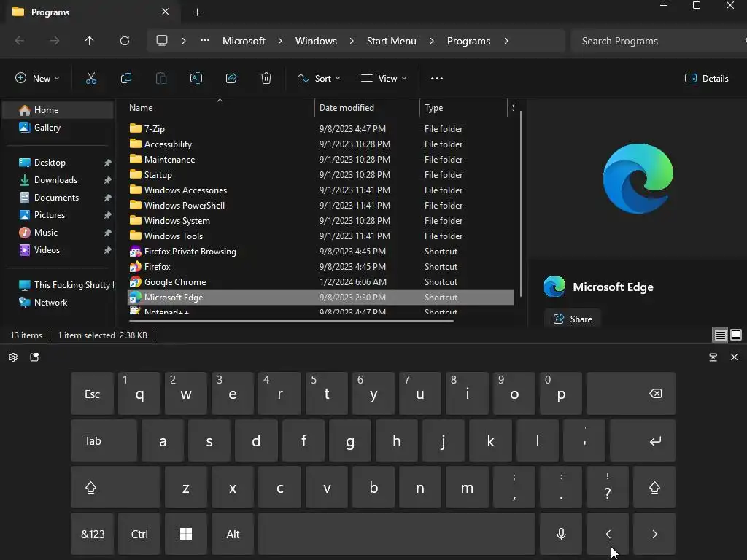Switch to large thumbnails view icon
This screenshot has width=747, height=560.
click(736, 335)
